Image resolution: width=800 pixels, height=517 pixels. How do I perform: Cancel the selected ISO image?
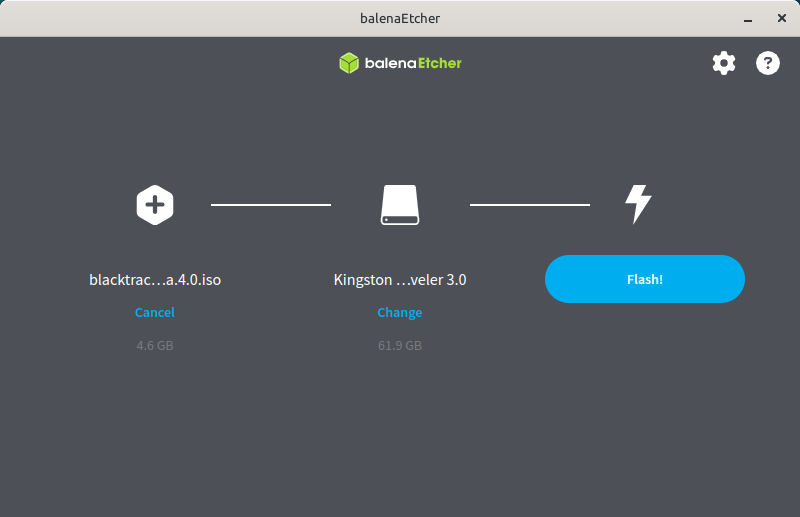pos(155,312)
